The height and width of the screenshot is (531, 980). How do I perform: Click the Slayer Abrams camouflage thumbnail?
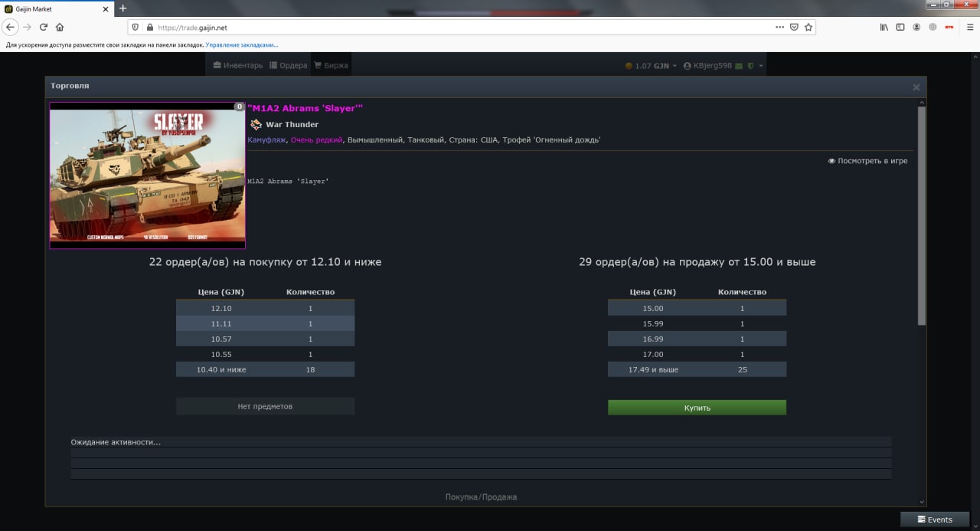[147, 175]
